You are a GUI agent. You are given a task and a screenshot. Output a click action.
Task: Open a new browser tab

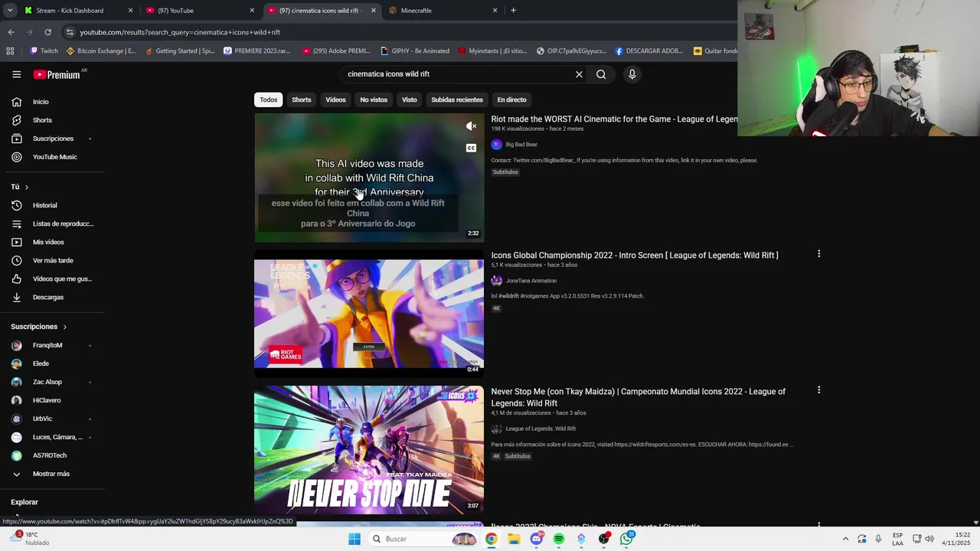point(513,11)
